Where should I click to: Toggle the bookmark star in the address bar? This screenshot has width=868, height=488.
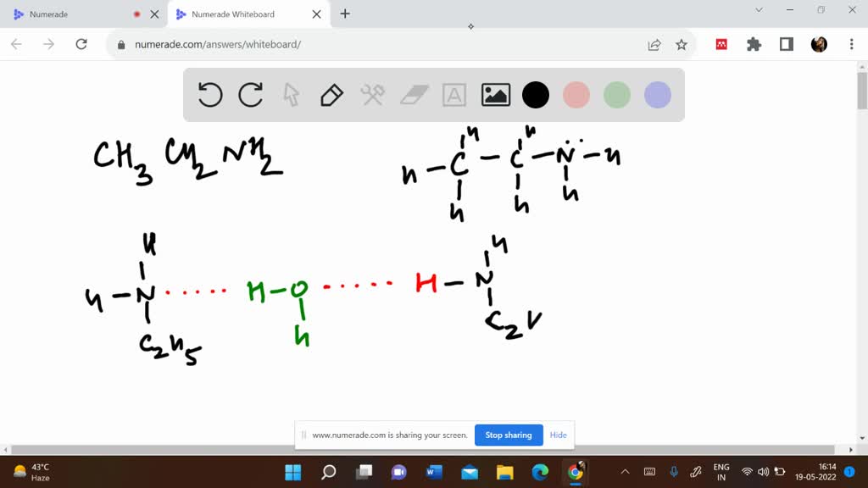point(682,45)
